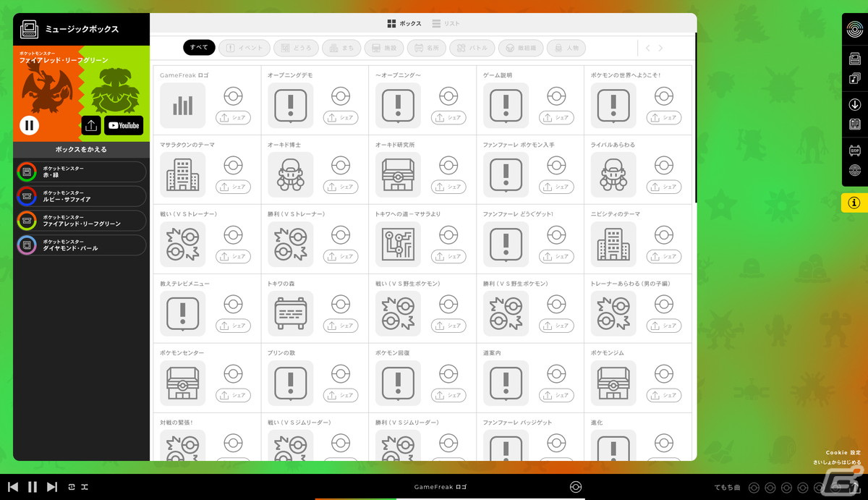Screen dimensions: 868x500
Task: Click シェア button for オープニングデモ
Action: pos(341,117)
